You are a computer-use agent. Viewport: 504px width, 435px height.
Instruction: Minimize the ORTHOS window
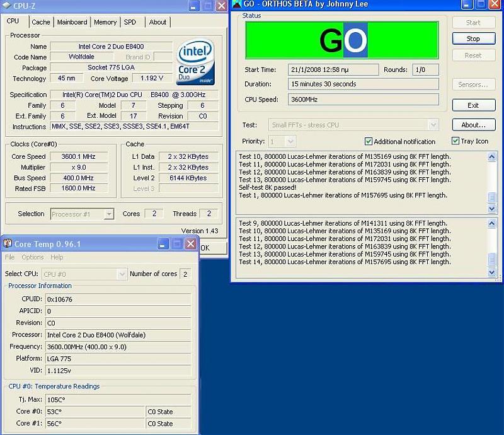pos(467,4)
